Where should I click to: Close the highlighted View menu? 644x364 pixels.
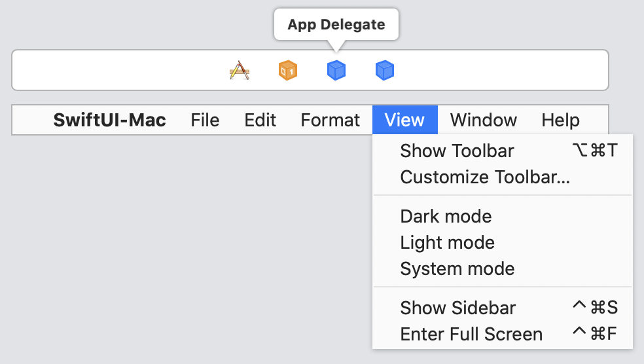(x=404, y=120)
